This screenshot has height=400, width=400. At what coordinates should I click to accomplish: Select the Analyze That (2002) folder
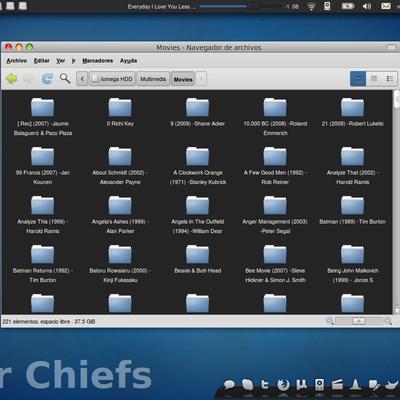353,166
